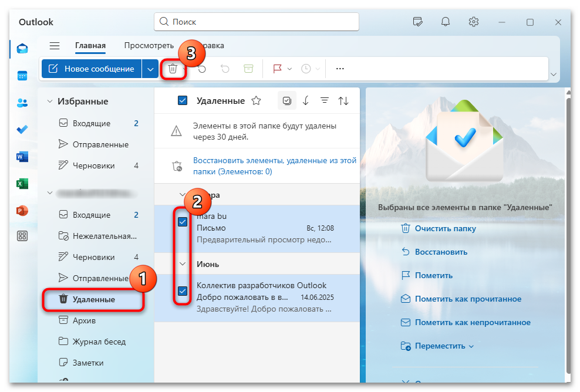This screenshot has width=580, height=392.
Task: Open the filter icon in the message list
Action: pyautogui.click(x=325, y=100)
